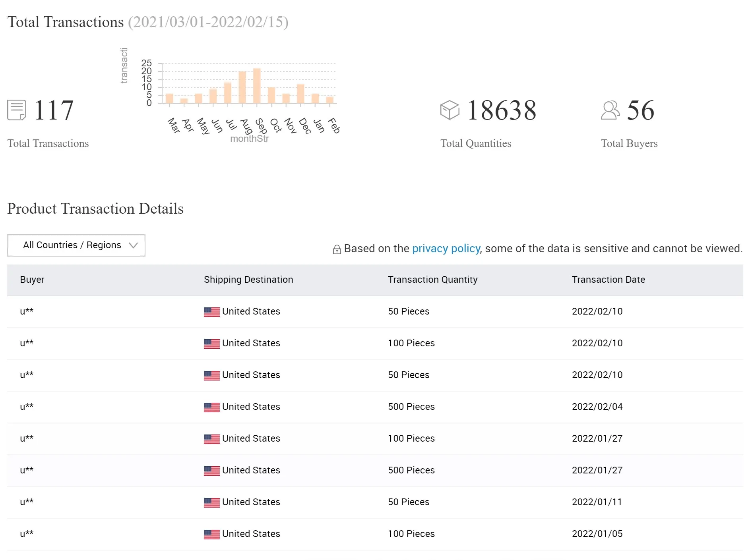Click the Aug bar in the transactions chart
Image resolution: width=748 pixels, height=560 pixels.
(242, 87)
